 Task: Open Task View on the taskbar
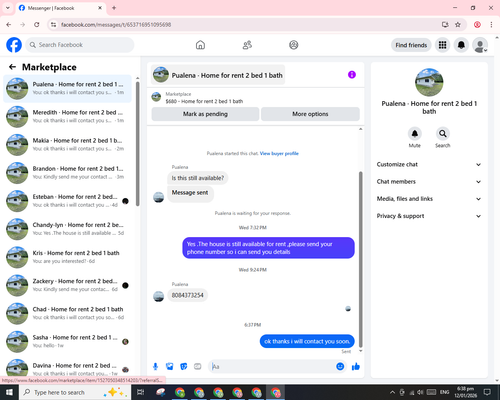pyautogui.click(x=141, y=392)
